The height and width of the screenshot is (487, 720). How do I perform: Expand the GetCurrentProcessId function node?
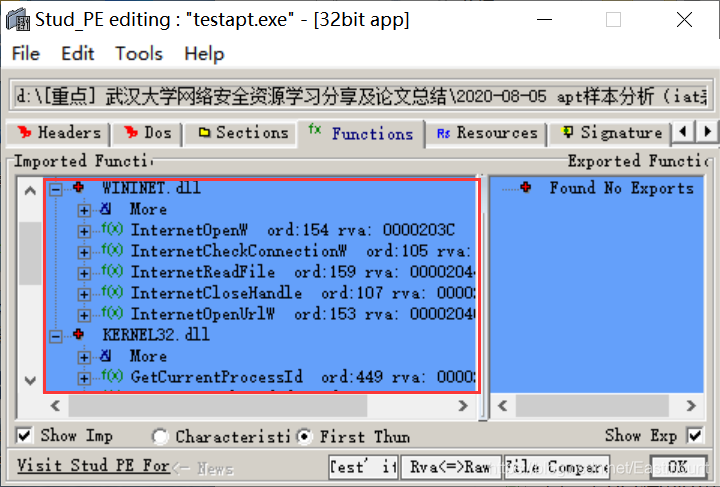pos(84,378)
